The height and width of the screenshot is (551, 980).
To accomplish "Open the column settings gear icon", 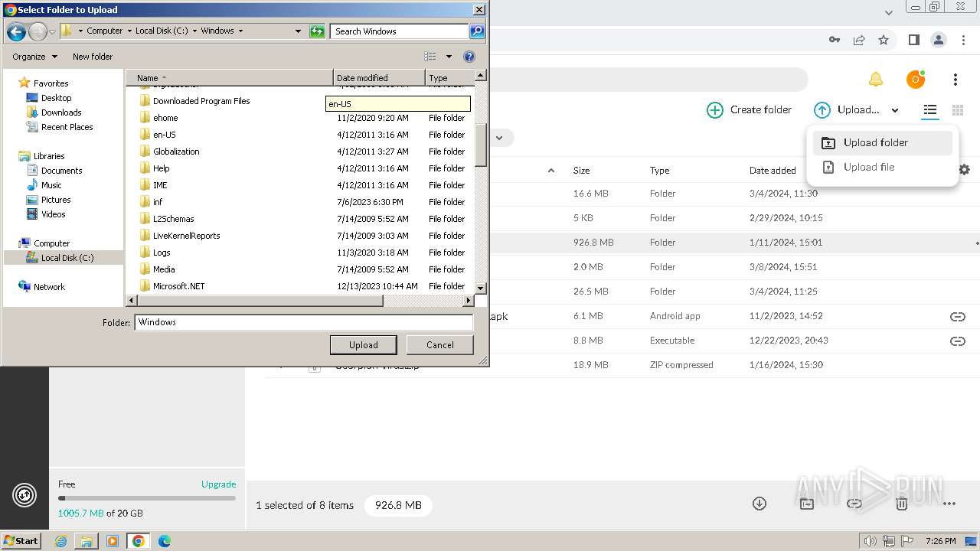I will (x=965, y=170).
